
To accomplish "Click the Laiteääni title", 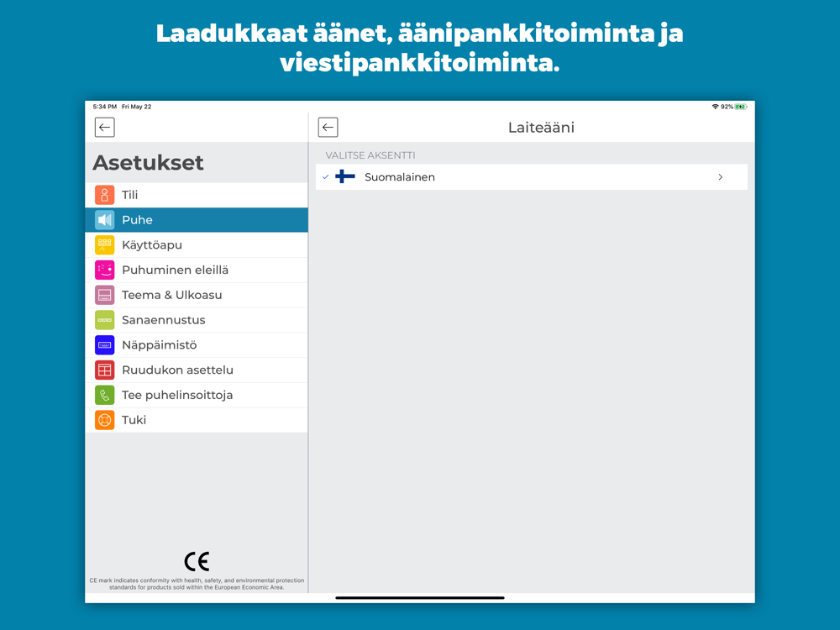I will [541, 128].
